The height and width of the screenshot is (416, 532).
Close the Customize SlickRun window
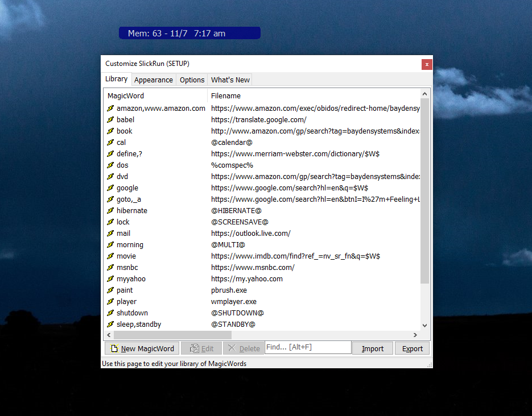click(x=427, y=64)
